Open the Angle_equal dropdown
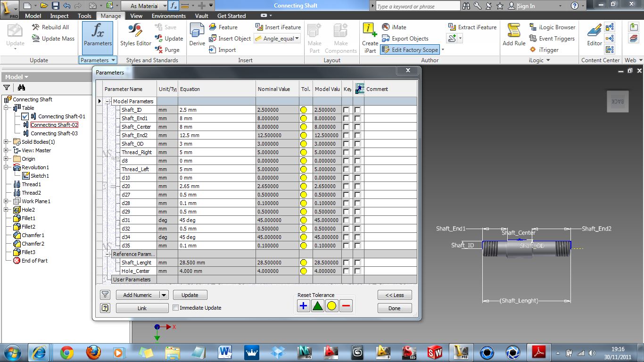644x362 pixels. click(x=297, y=39)
